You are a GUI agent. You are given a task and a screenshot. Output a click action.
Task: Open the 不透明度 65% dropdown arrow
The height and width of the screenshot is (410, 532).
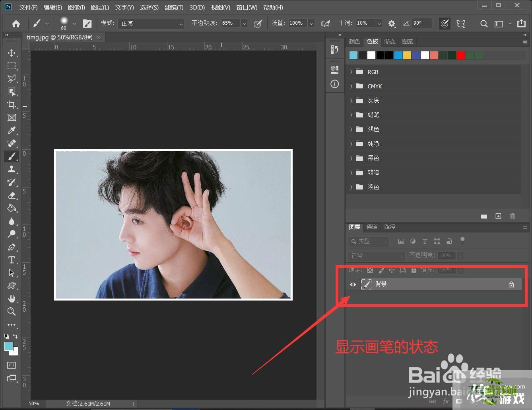click(x=244, y=23)
